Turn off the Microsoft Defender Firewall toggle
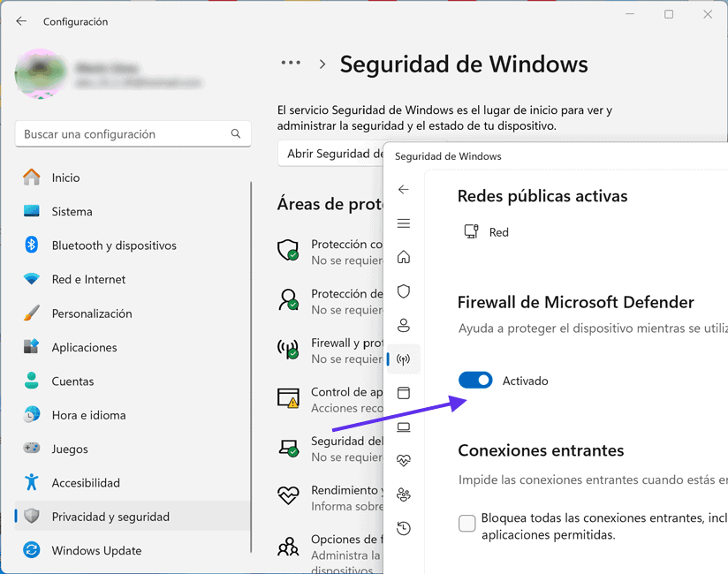The height and width of the screenshot is (574, 728). coord(475,381)
